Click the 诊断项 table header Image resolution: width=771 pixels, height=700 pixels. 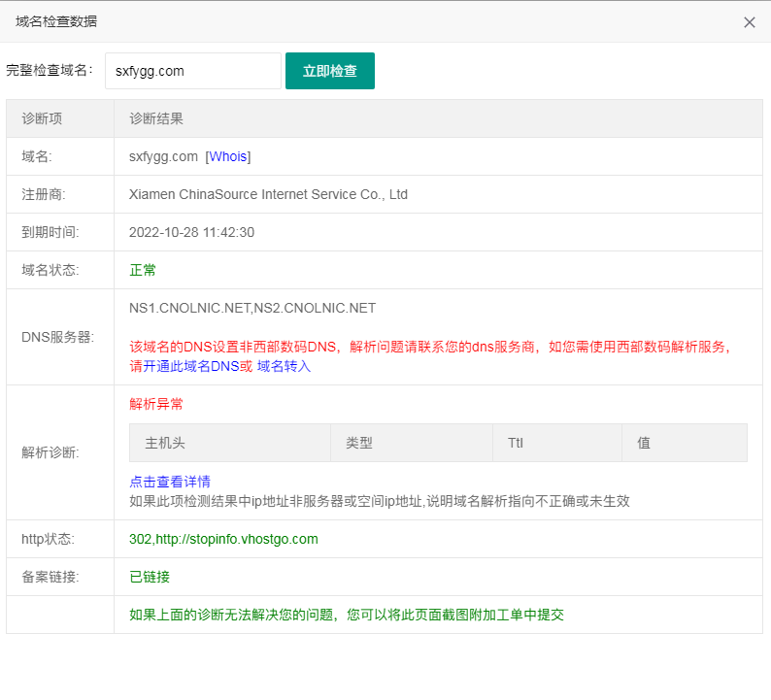click(x=42, y=118)
